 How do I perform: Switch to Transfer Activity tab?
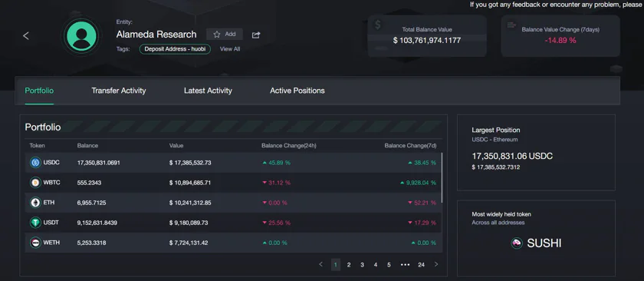pos(119,91)
